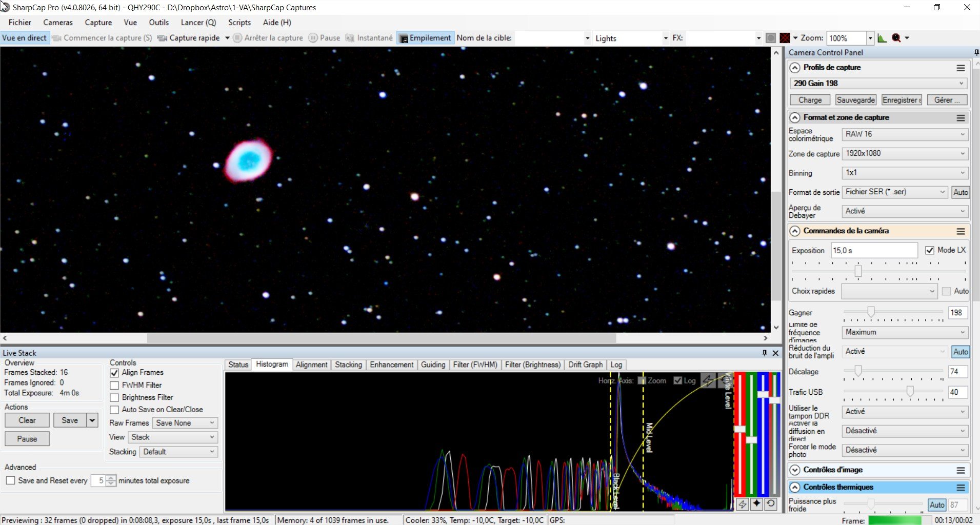Expand the Contrôles d'image section
980x525 pixels.
click(795, 470)
